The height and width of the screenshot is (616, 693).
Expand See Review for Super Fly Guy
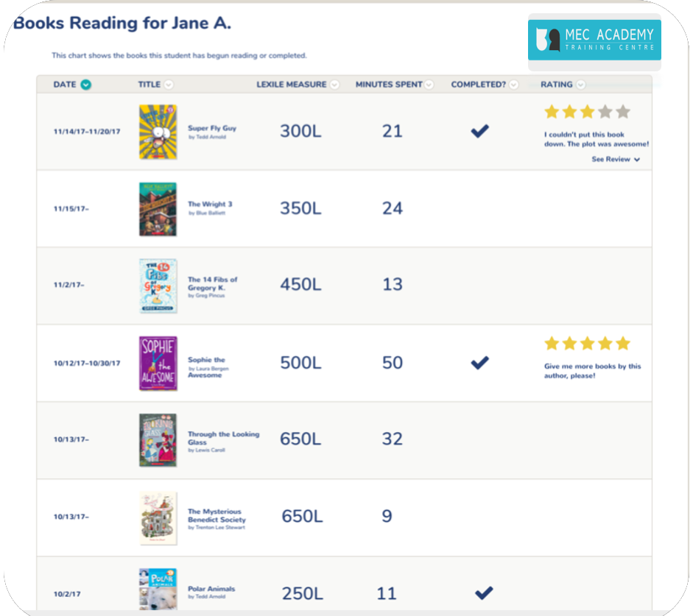pyautogui.click(x=616, y=159)
